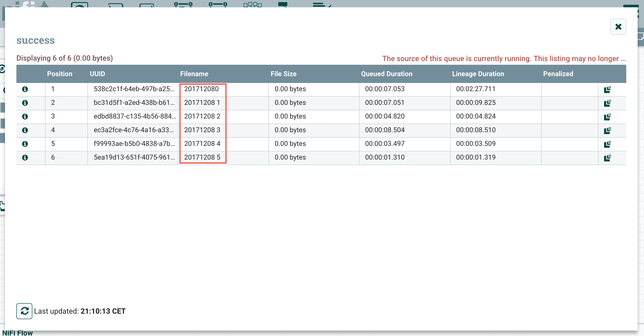Select UUID cell starting with 538c2c1f
644x336 pixels.
coord(134,89)
